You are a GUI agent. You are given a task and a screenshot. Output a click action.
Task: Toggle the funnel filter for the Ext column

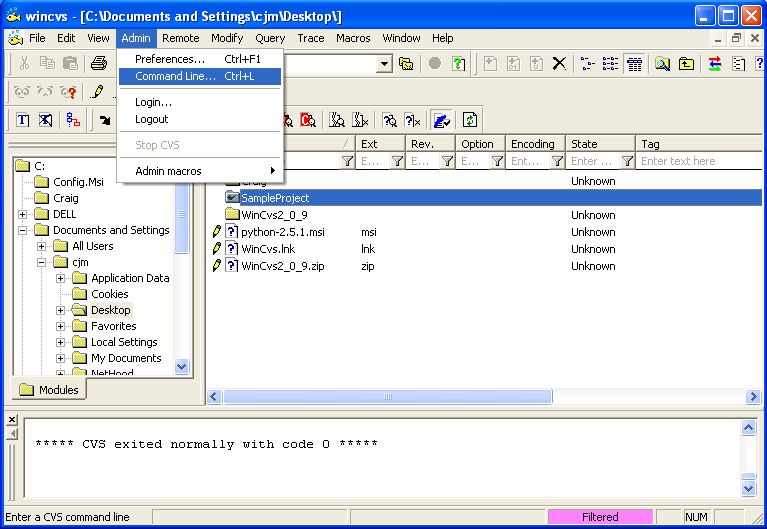pos(397,161)
